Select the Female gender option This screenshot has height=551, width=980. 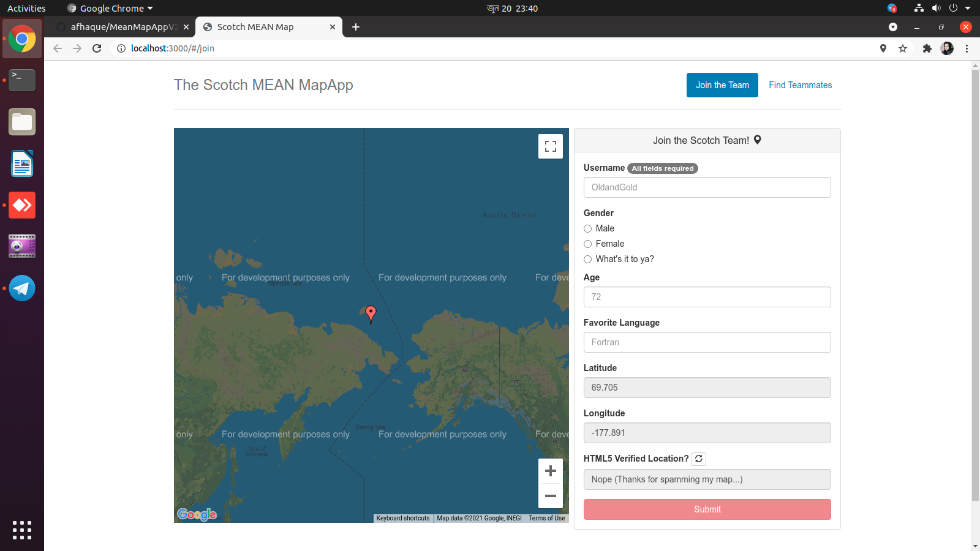[587, 244]
